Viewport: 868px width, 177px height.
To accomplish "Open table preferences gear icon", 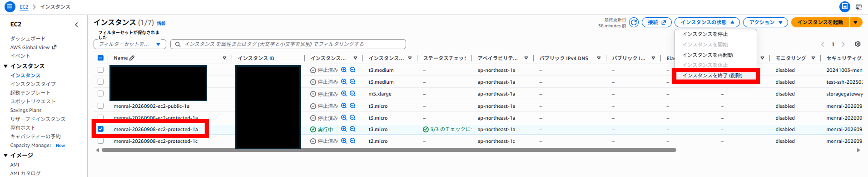I will 858,44.
